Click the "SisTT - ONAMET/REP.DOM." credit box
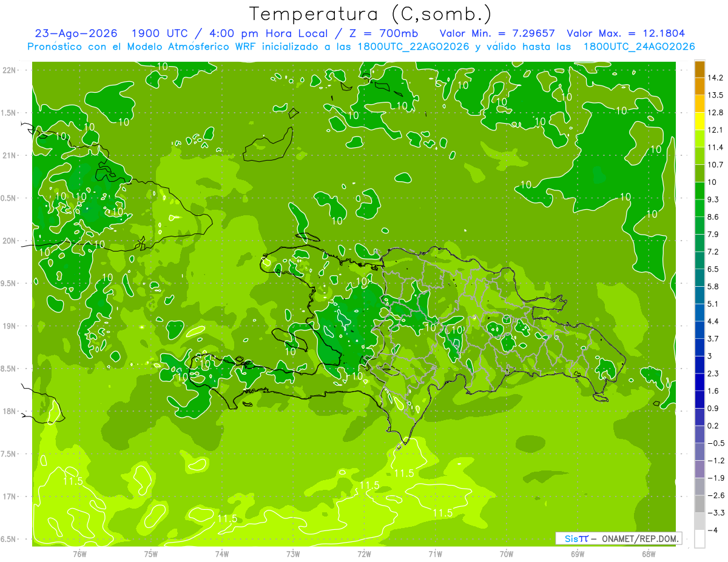This screenshot has height=562, width=728. (618, 538)
